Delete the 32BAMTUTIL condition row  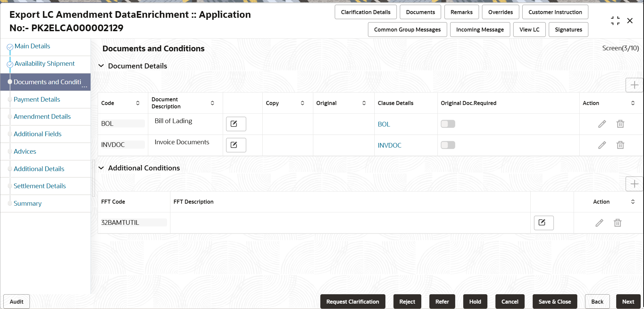(618, 223)
